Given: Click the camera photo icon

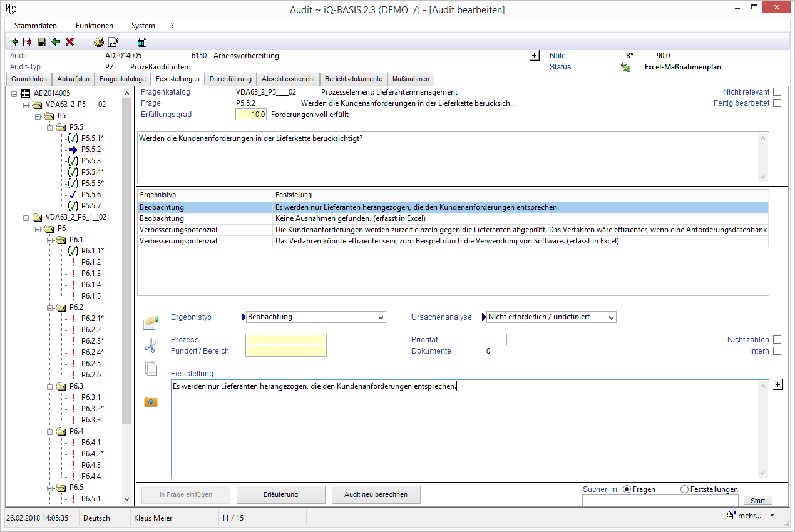Looking at the screenshot, I should (x=151, y=402).
